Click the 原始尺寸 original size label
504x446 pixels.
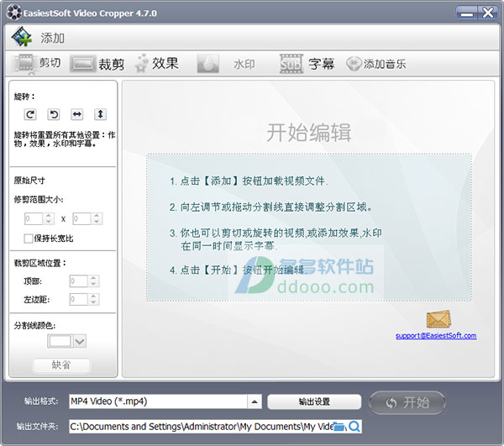29,181
